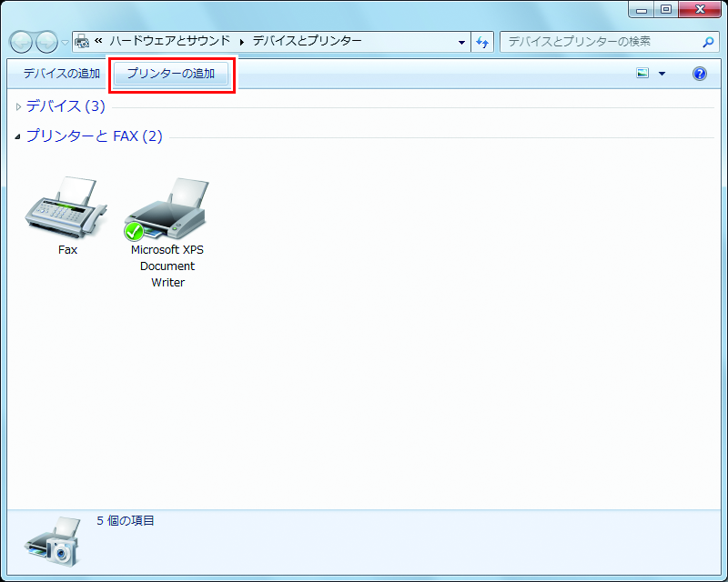The width and height of the screenshot is (728, 582).
Task: Click the プリンターの追加 button
Action: point(171,74)
